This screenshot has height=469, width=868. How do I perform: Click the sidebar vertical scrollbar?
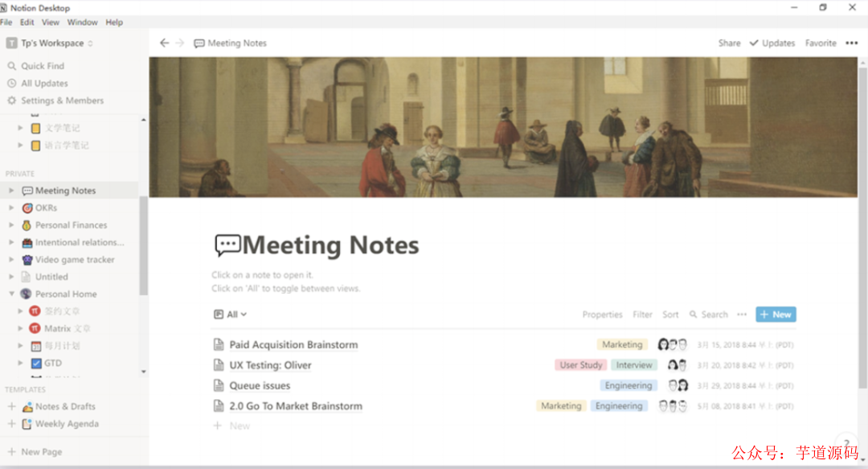click(x=143, y=245)
